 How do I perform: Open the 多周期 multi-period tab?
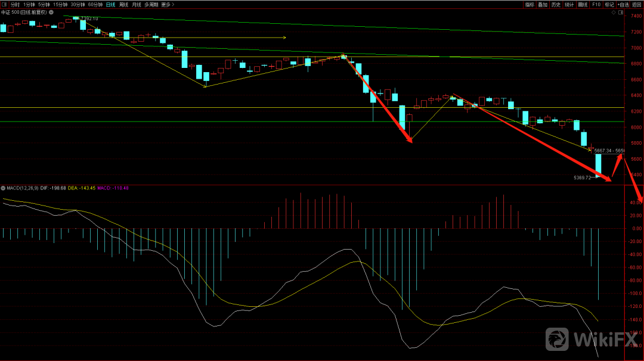(151, 4)
